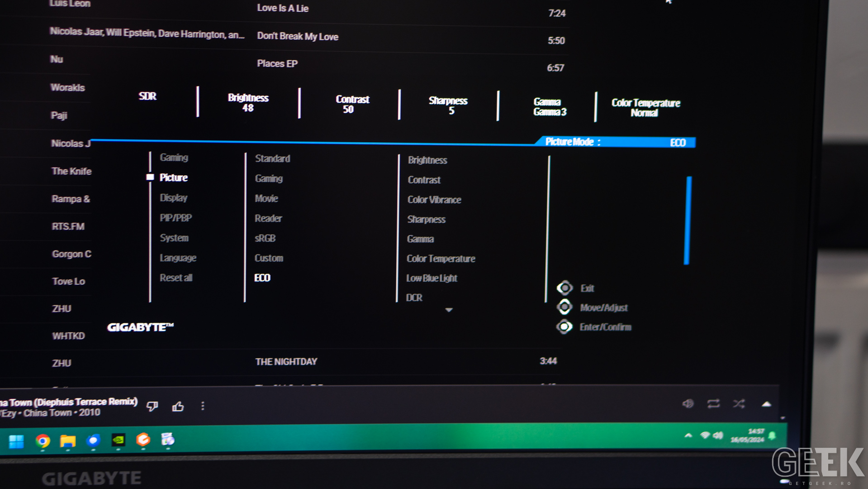Viewport: 868px width, 489px height.
Task: Play the track Places EP
Action: [x=277, y=63]
